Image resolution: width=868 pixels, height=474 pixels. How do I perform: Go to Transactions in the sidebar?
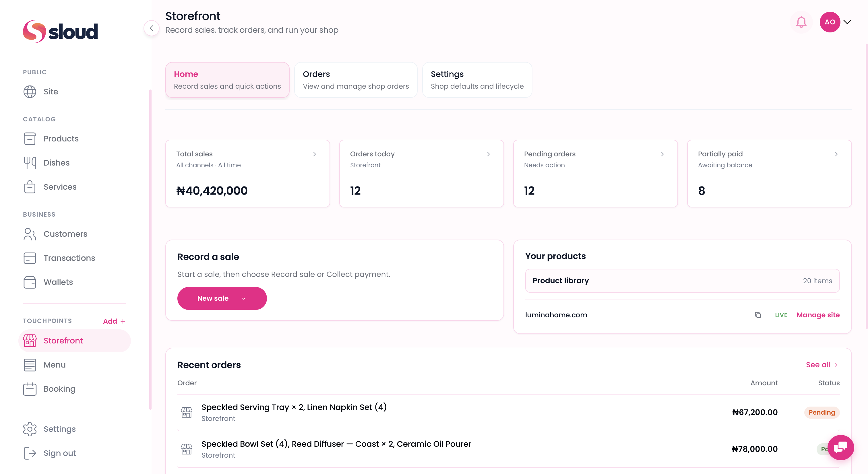(69, 258)
